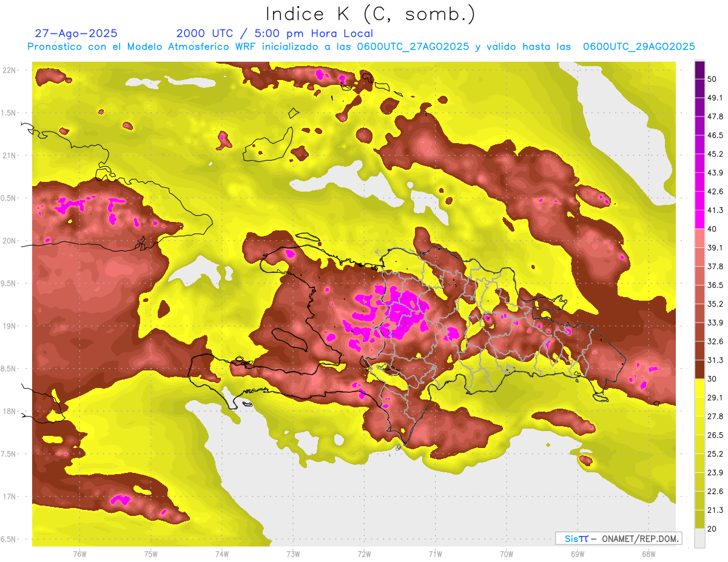Select the colorbar value label 40
The width and height of the screenshot is (728, 562).
713,229
